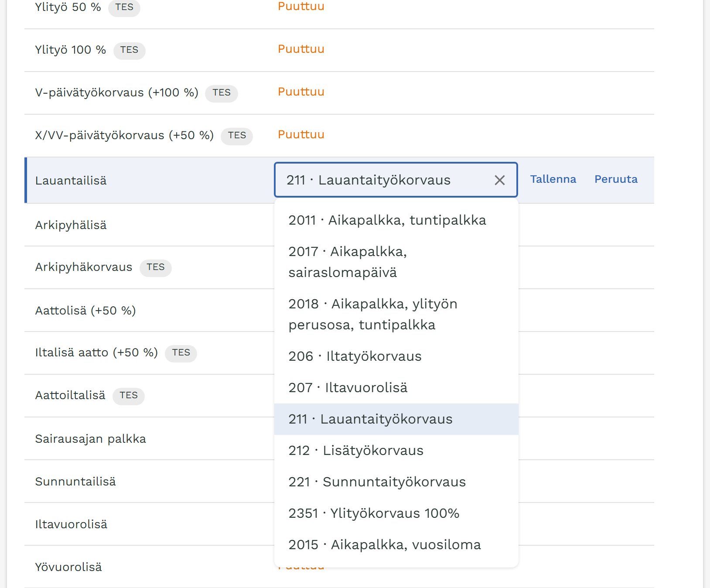Cancel editing with Peruuta
The image size is (710, 588).
[x=616, y=179]
